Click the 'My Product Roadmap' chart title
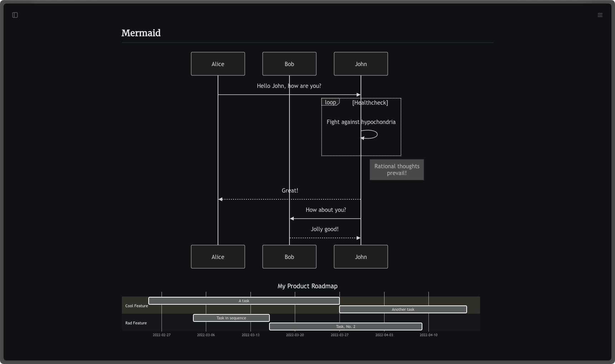The height and width of the screenshot is (364, 615). [x=307, y=286]
